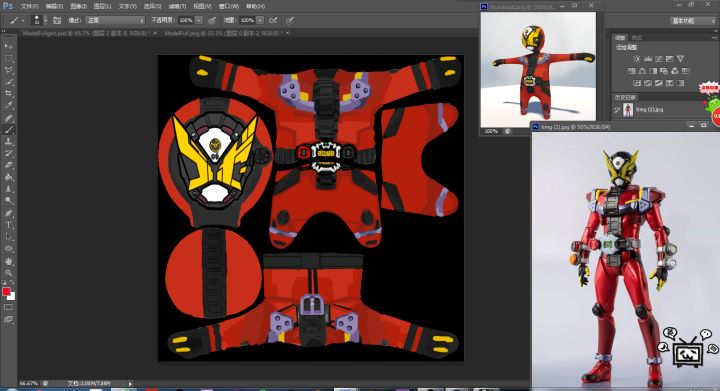The width and height of the screenshot is (720, 391).
Task: Swap foreground and background colors
Action: [x=12, y=283]
